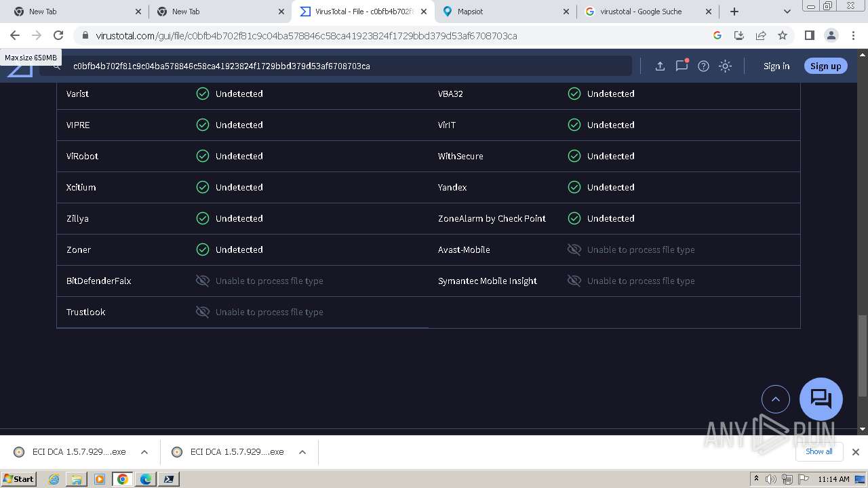Open the help question mark icon

(703, 66)
